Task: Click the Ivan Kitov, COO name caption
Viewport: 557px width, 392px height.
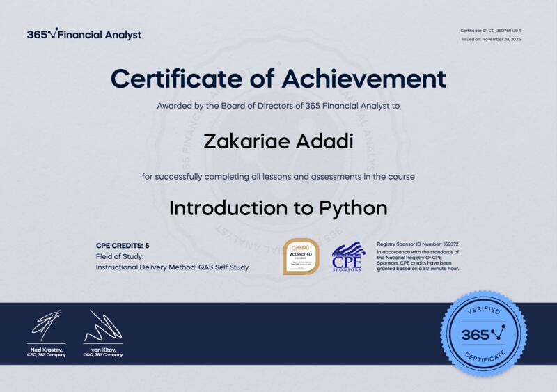Action: tap(102, 352)
